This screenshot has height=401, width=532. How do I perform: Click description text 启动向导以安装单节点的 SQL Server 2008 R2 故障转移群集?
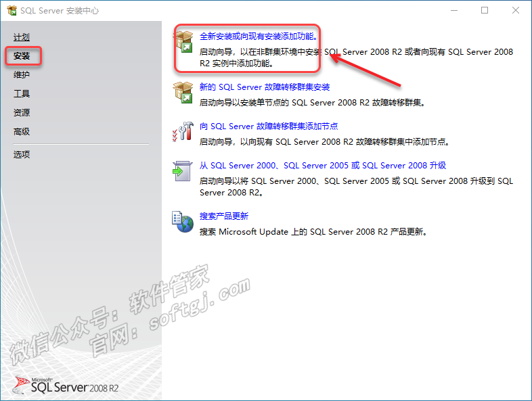point(313,103)
